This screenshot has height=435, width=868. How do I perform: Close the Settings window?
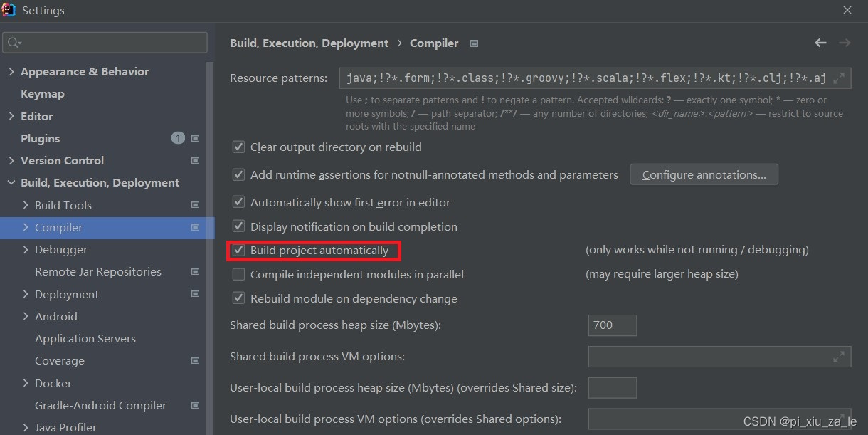click(x=847, y=10)
